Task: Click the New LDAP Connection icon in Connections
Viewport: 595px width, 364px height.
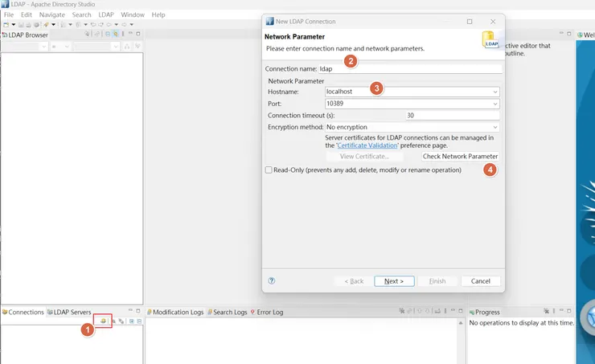Action: [103, 321]
